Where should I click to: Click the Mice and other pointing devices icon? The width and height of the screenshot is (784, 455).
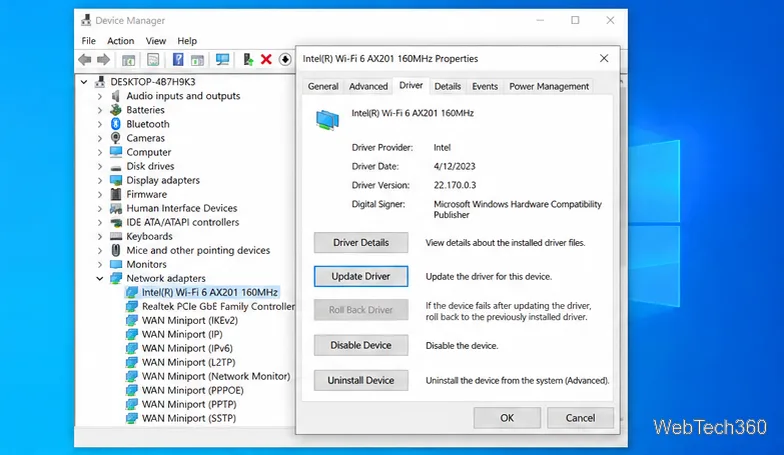pyautogui.click(x=116, y=250)
